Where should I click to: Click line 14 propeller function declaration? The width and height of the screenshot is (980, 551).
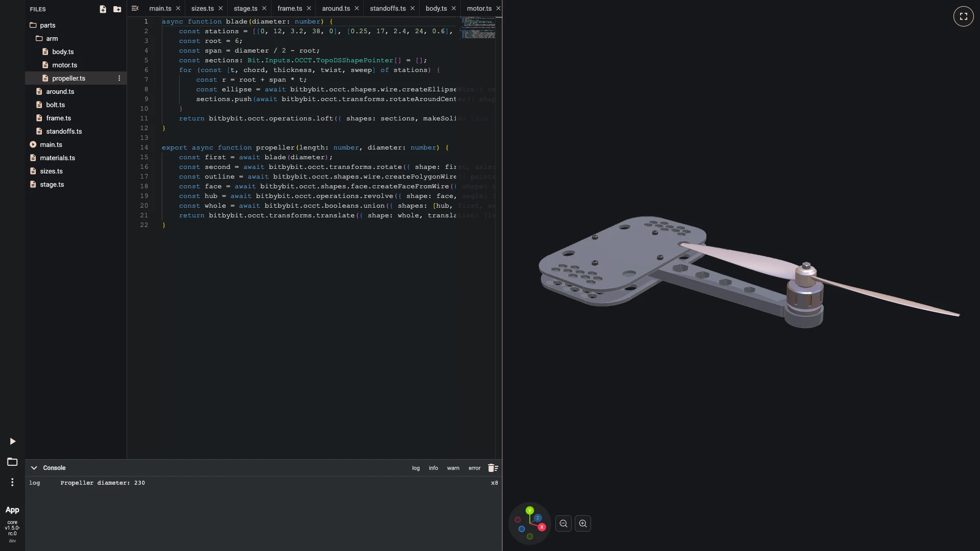point(305,147)
